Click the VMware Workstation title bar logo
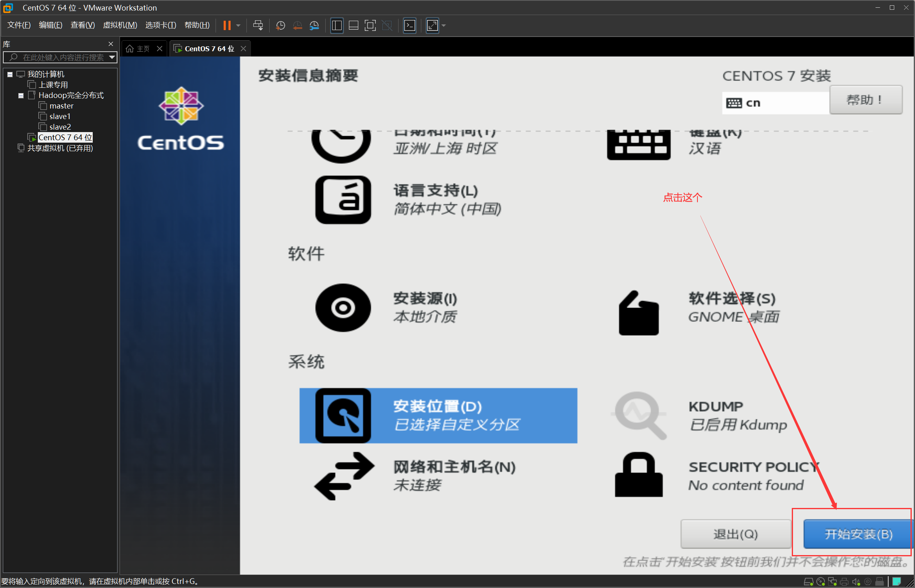 click(8, 8)
